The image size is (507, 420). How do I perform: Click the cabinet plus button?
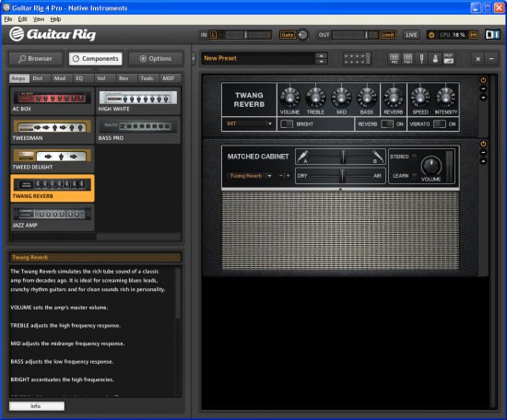(x=288, y=176)
